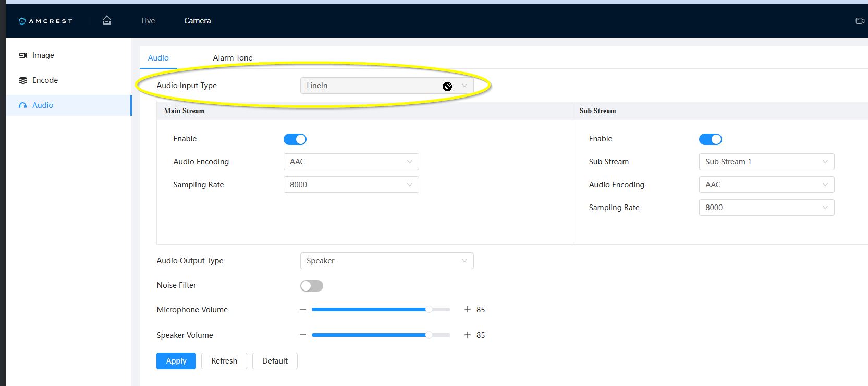Turn on the Noise Filter switch

click(x=312, y=286)
